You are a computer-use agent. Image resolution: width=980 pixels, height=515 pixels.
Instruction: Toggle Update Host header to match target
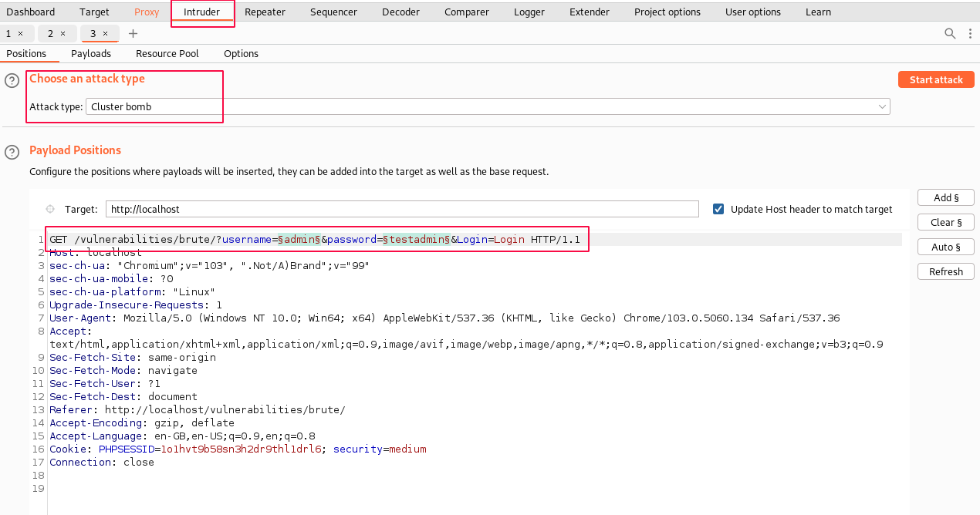(x=718, y=209)
